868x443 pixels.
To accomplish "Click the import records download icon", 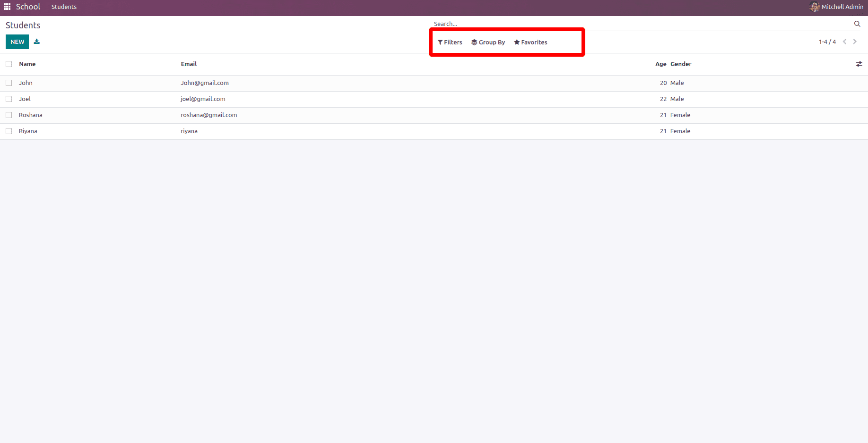I will [x=37, y=42].
